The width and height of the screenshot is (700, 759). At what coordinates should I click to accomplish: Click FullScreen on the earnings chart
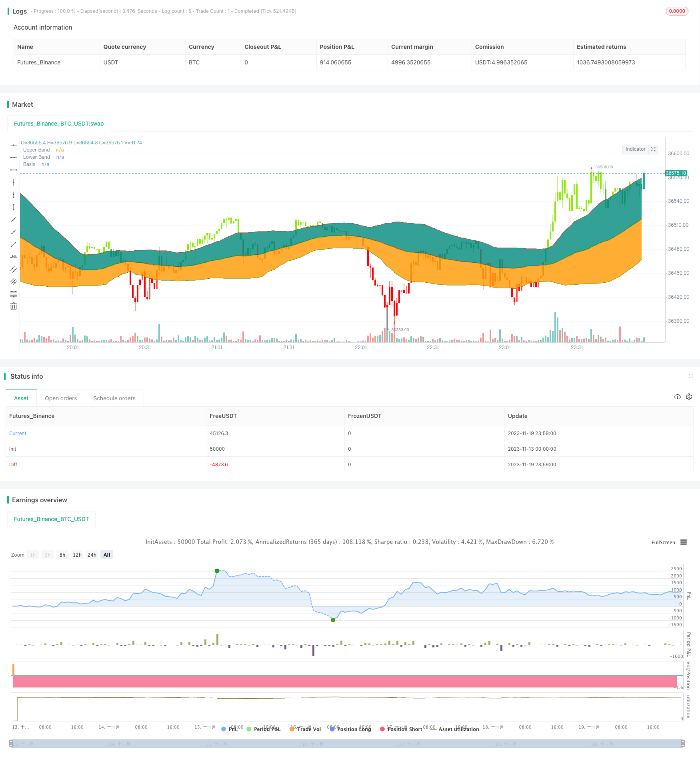tap(663, 543)
